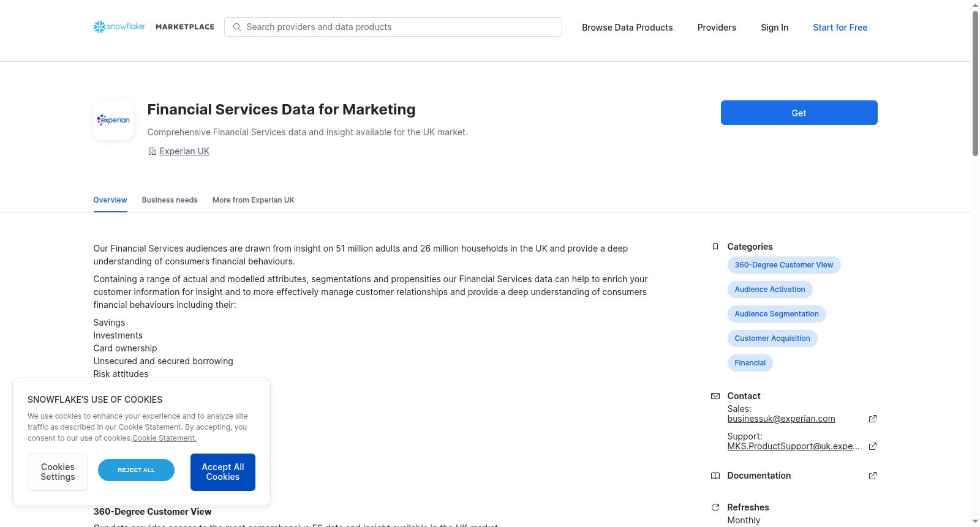Click the Experian provider logo thumbnail
The height and width of the screenshot is (527, 980).
pos(113,120)
